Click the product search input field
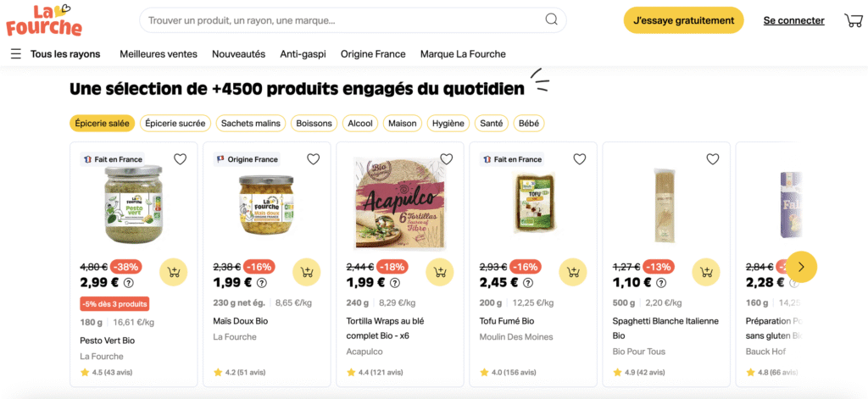This screenshot has height=399, width=868. coord(339,20)
